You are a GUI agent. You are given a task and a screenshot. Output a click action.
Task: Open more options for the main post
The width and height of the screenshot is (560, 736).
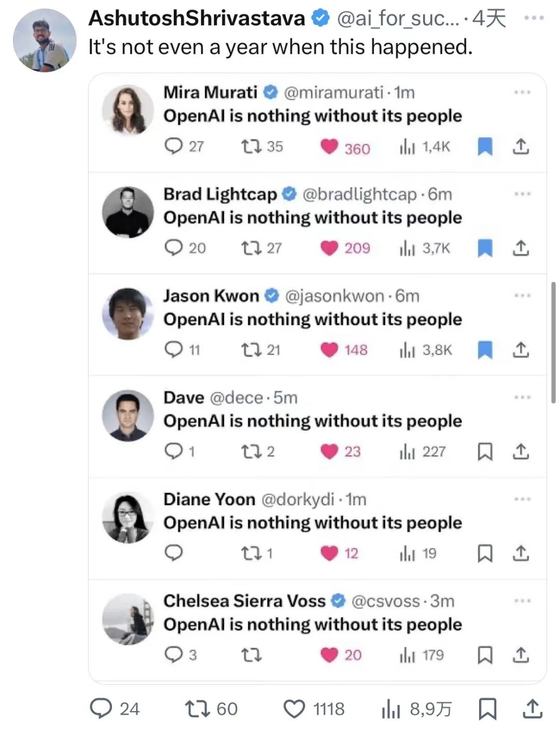534,18
